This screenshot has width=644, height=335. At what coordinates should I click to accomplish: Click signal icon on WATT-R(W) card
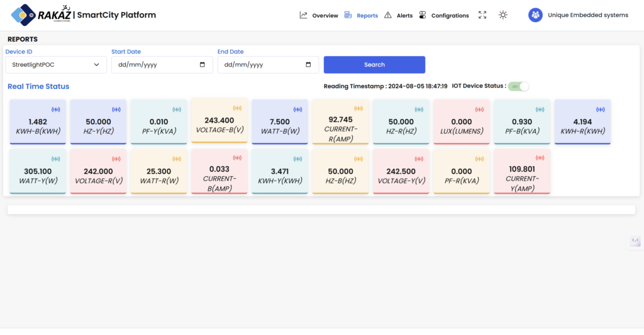click(x=177, y=159)
